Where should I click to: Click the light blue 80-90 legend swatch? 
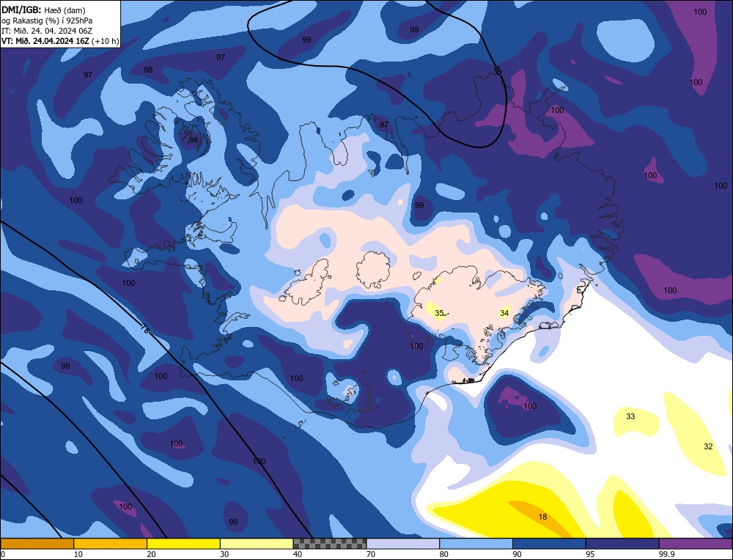pos(476,544)
